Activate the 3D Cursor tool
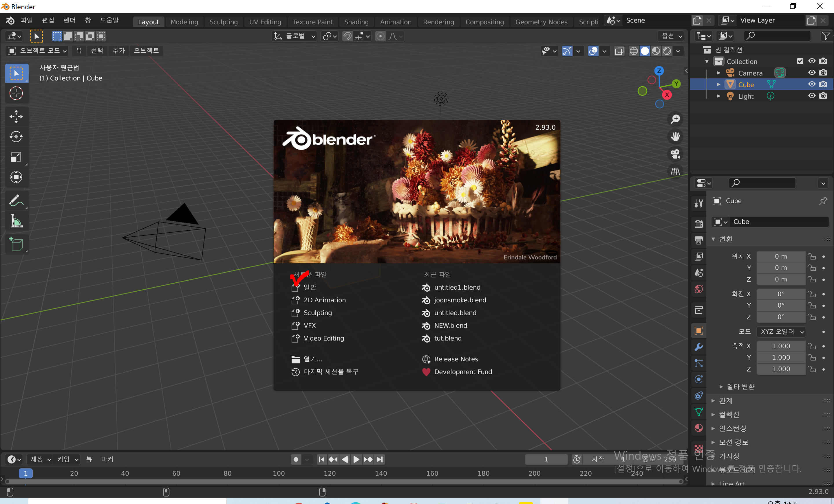 pyautogui.click(x=16, y=93)
